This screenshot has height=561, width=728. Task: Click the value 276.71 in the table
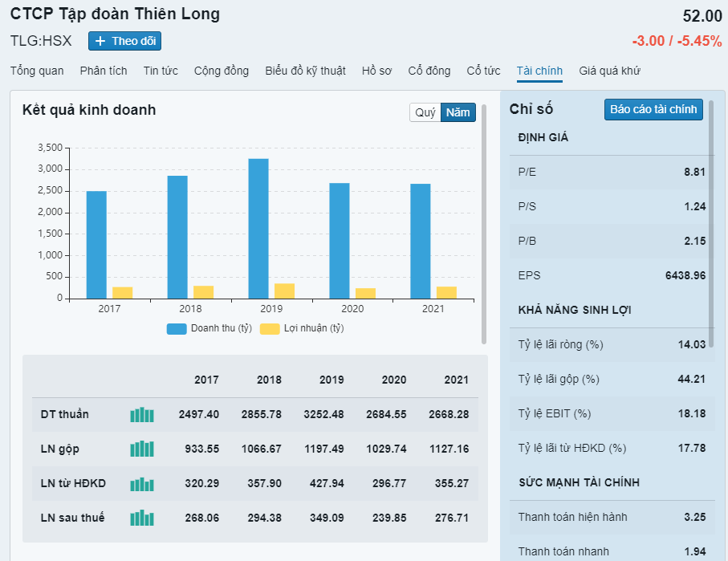452,518
